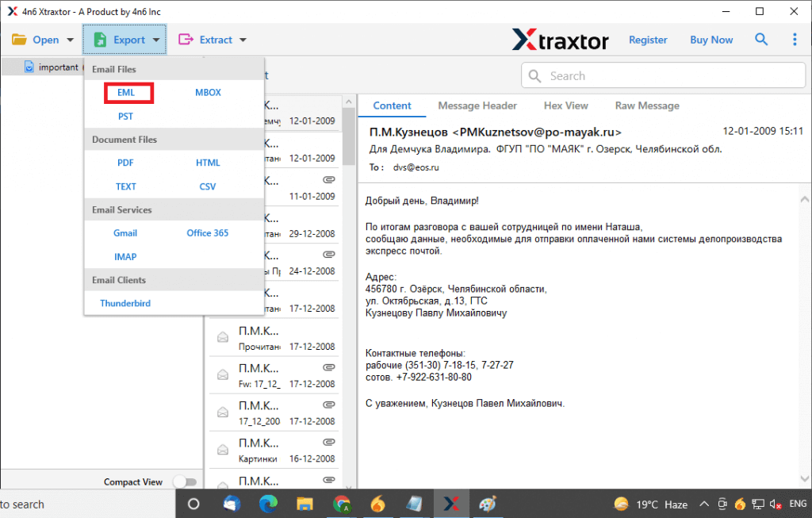Expand the Extract dropdown arrow
Screen dimensions: 812x518
point(243,40)
